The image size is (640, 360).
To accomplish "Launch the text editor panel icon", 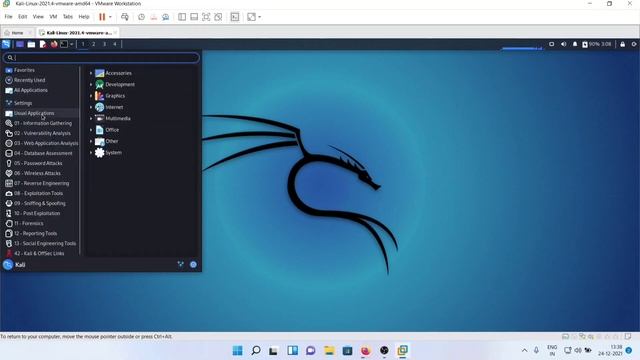I will pyautogui.click(x=42, y=44).
